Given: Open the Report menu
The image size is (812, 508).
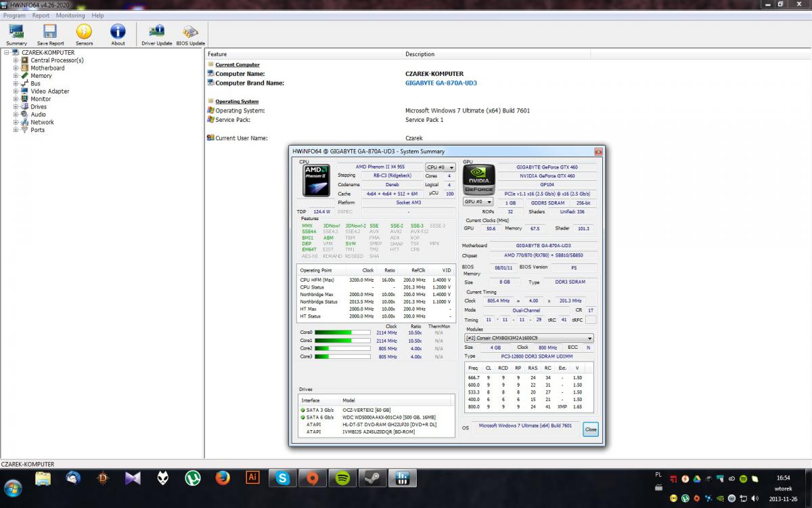Looking at the screenshot, I should click(41, 15).
